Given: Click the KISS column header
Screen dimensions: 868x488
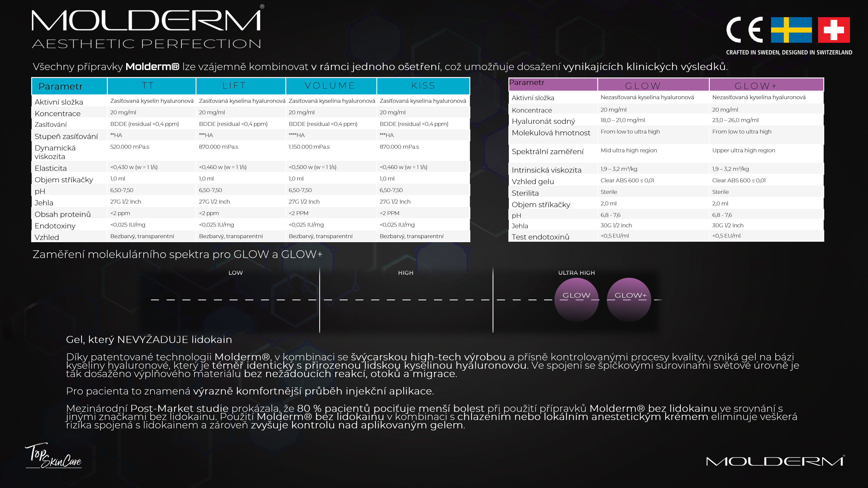Looking at the screenshot, I should click(423, 86).
